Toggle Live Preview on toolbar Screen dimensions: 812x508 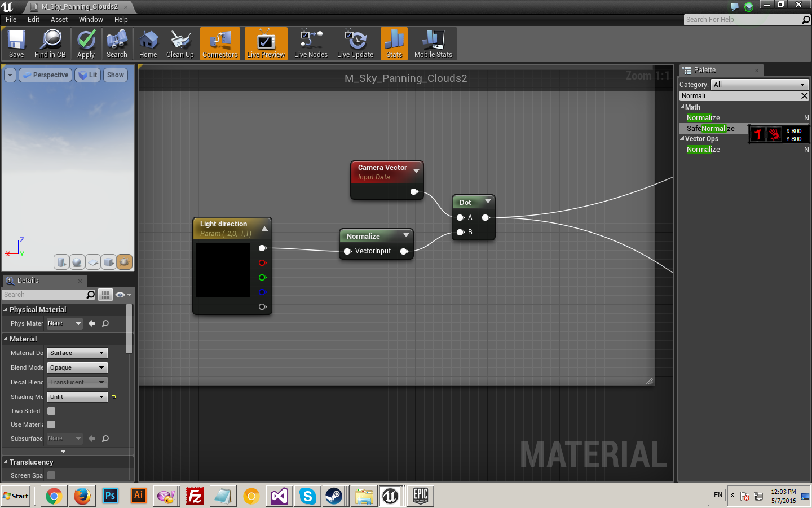point(266,44)
